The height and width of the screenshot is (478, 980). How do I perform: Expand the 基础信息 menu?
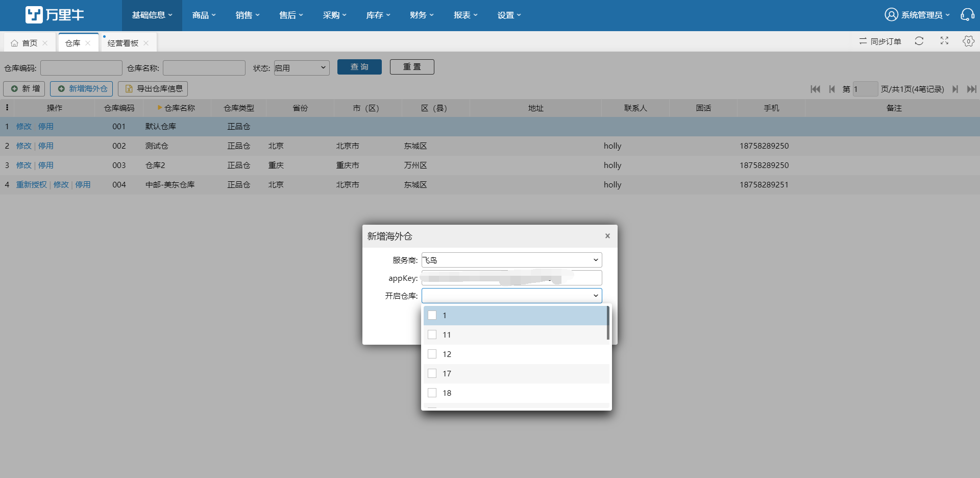[152, 15]
